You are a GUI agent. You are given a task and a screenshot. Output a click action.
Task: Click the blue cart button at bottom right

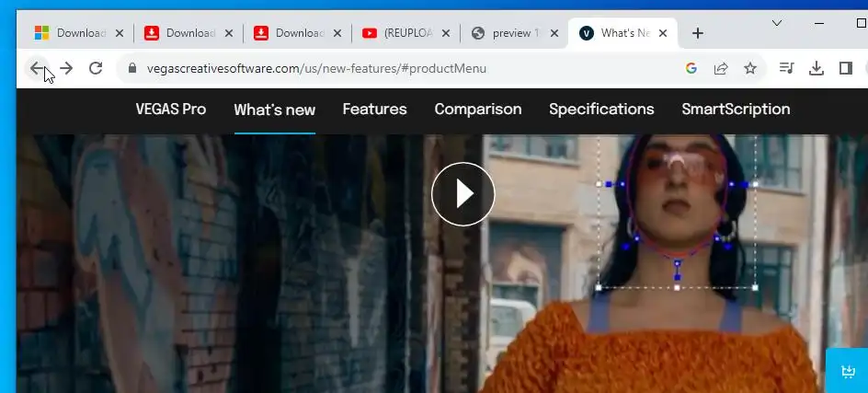tap(848, 371)
